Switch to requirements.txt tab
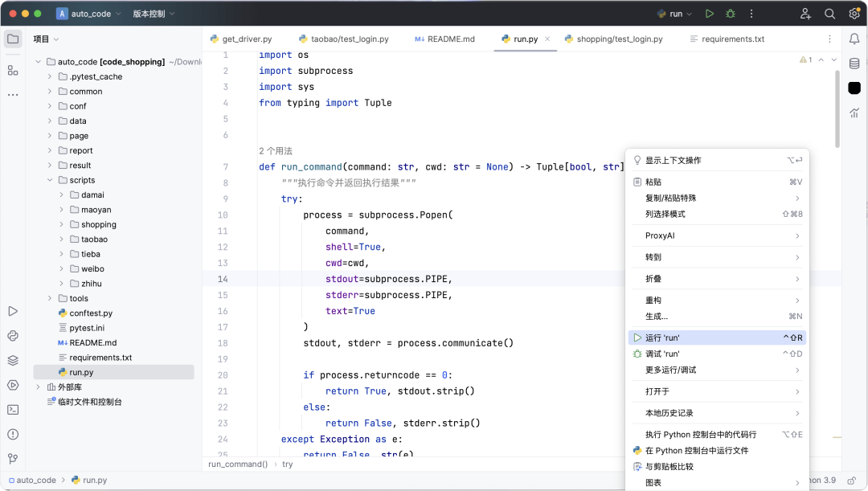Image resolution: width=868 pixels, height=491 pixels. click(727, 39)
